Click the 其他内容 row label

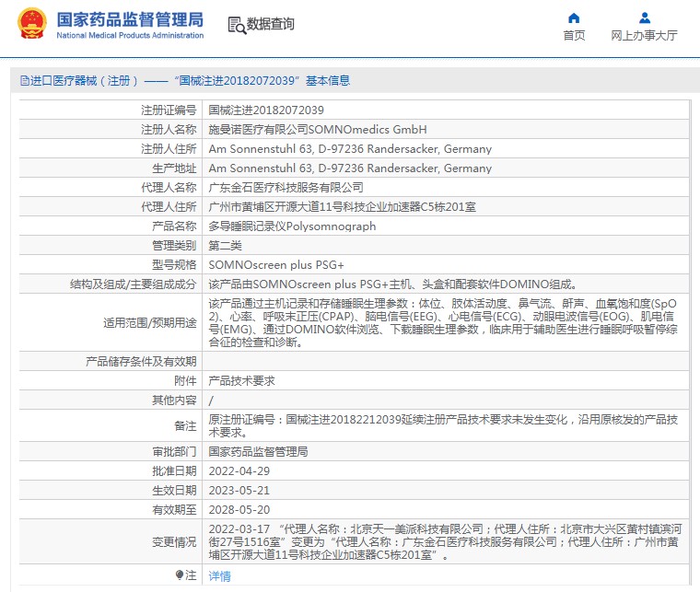pyautogui.click(x=174, y=400)
